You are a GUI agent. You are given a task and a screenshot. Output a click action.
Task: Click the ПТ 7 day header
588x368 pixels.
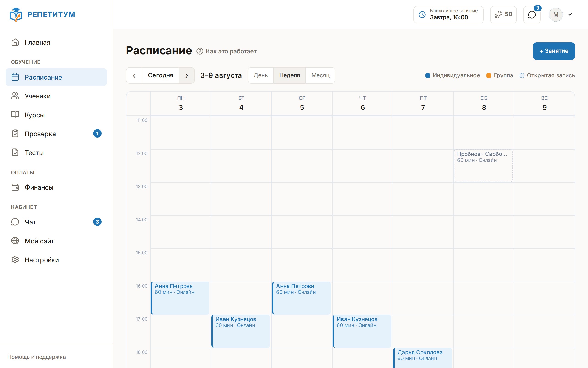click(423, 103)
